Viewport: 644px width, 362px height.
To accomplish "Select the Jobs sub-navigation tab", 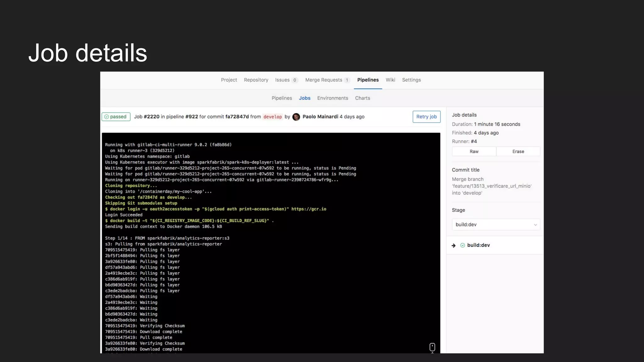I will (x=304, y=98).
